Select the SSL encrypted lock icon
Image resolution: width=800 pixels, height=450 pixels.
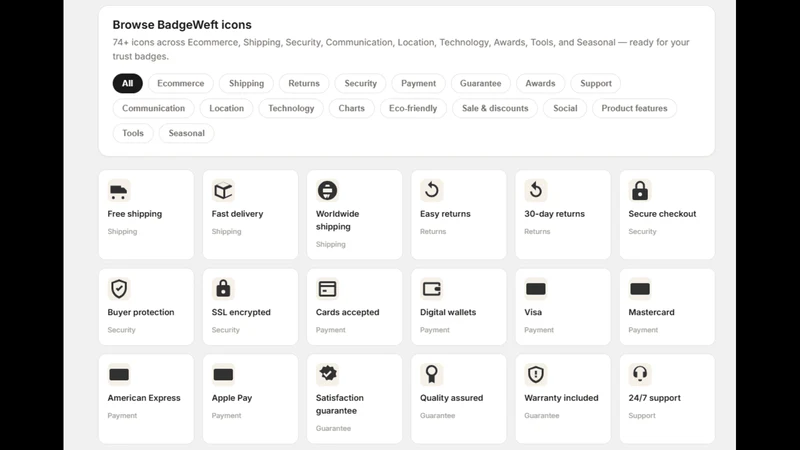tap(223, 289)
